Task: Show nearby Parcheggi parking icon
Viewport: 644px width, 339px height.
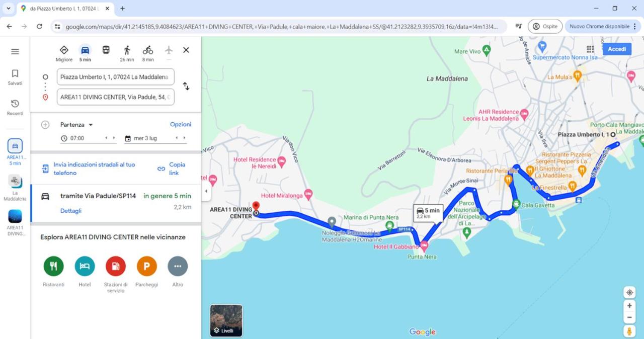Action: coord(146,266)
